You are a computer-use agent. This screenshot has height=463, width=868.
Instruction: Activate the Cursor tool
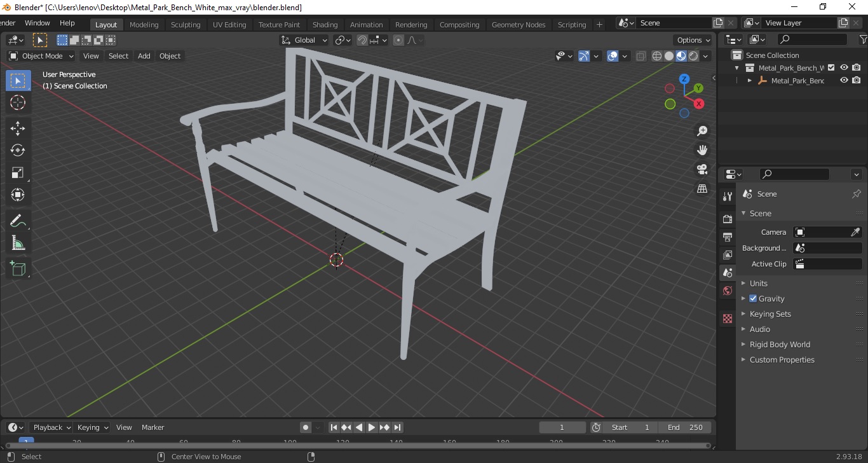point(18,102)
